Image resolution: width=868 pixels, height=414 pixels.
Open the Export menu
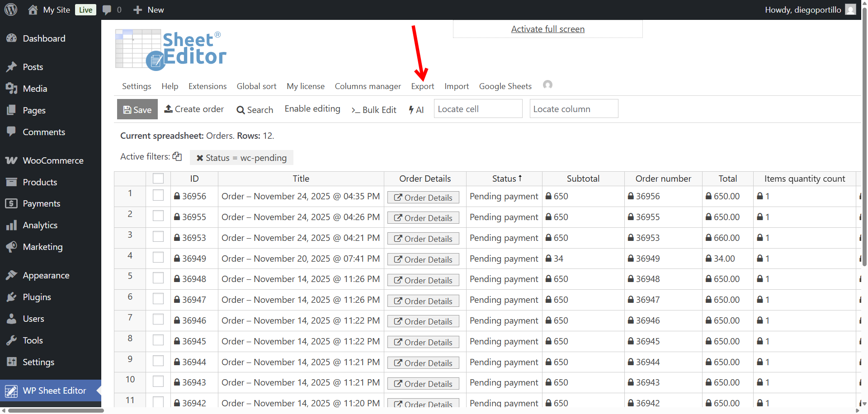[x=422, y=86]
